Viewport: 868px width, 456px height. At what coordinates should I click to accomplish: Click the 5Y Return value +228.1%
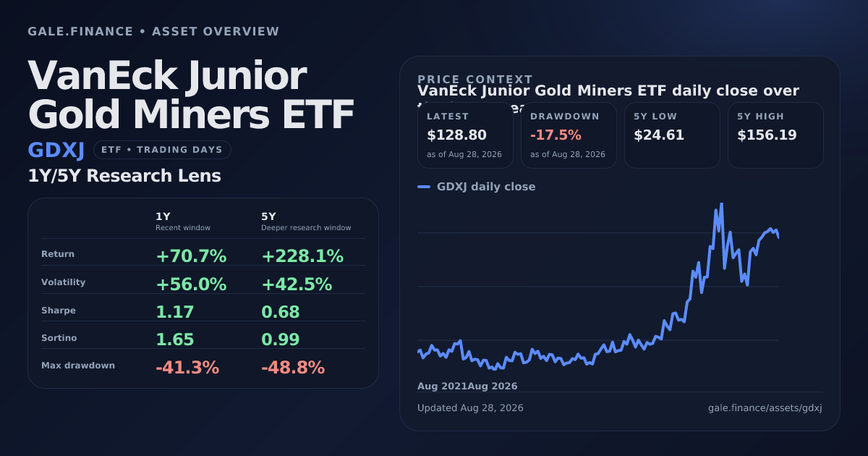tap(302, 256)
